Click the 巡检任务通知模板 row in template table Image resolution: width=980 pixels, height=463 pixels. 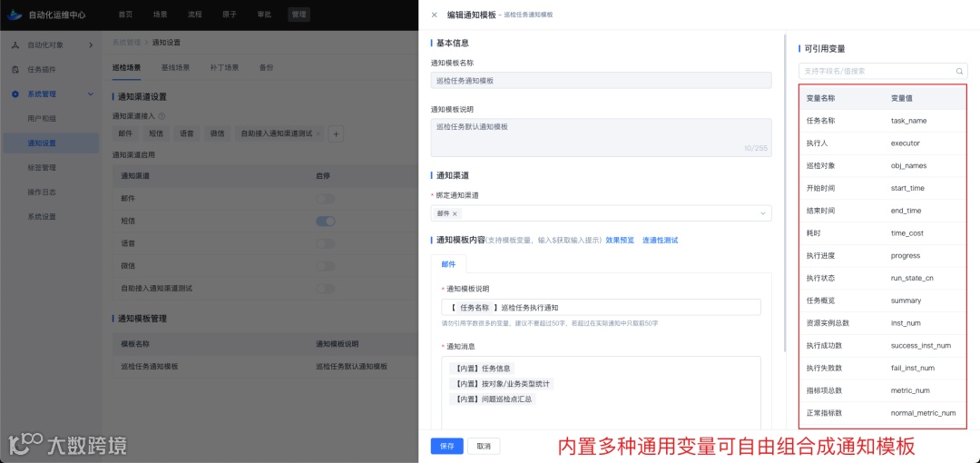(264, 367)
